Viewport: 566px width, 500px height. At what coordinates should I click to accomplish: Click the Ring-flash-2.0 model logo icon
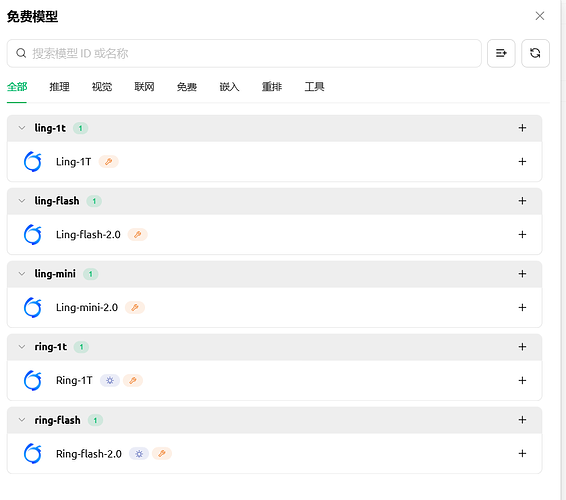[32, 453]
